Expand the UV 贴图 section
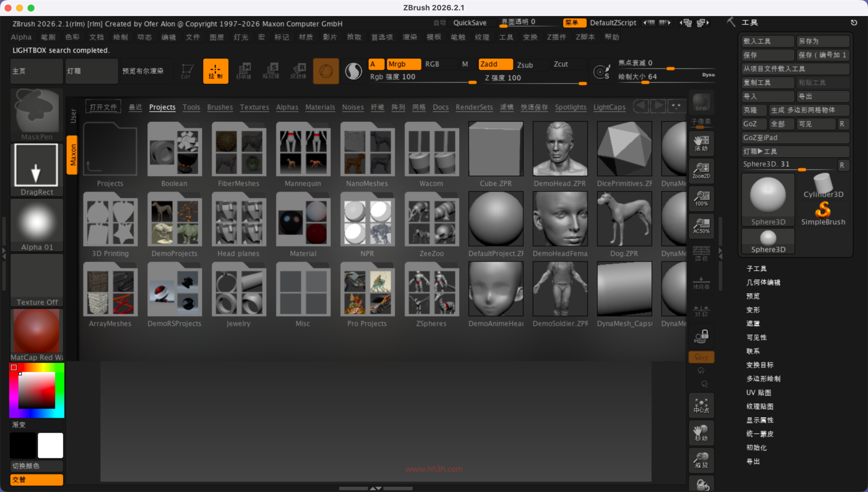The height and width of the screenshot is (492, 868). point(758,393)
